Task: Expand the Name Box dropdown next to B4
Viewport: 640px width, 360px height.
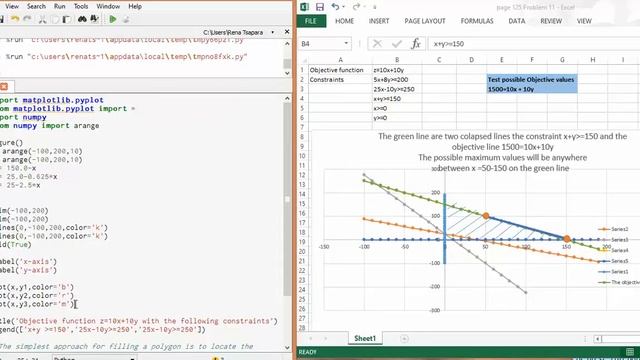Action: [346, 43]
